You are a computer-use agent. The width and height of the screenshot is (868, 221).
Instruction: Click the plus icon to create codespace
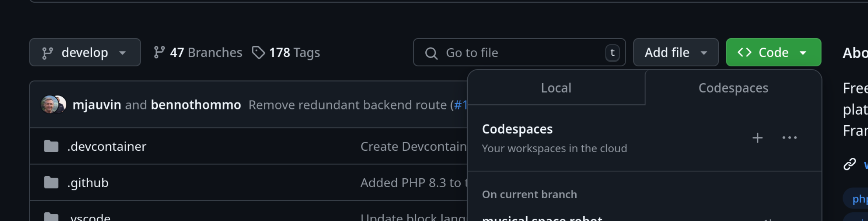point(757,138)
